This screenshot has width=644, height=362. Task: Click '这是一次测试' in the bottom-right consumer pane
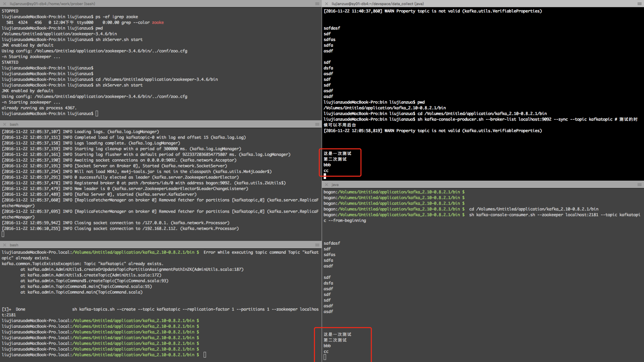tap(337, 335)
